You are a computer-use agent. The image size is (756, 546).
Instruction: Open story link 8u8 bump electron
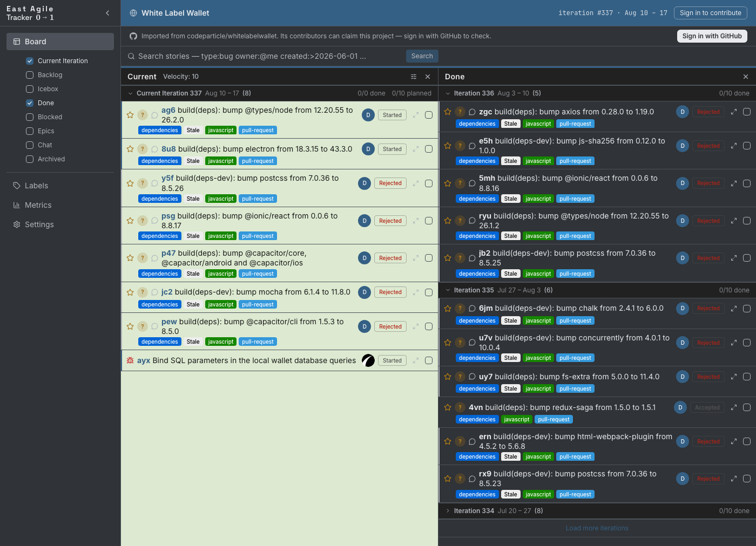(x=257, y=149)
